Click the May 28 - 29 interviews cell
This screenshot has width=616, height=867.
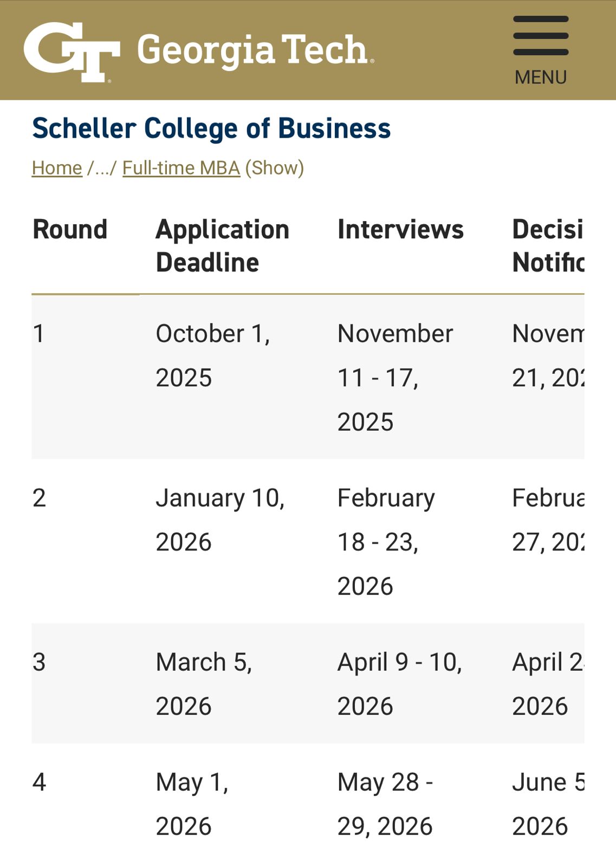pyautogui.click(x=385, y=804)
